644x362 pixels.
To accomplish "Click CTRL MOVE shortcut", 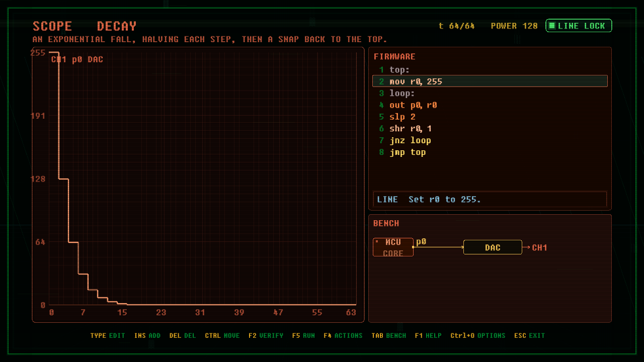I will (222, 335).
